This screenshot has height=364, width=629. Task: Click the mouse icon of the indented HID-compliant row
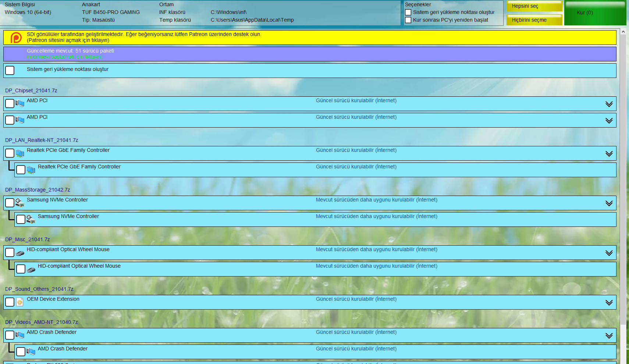point(31,270)
